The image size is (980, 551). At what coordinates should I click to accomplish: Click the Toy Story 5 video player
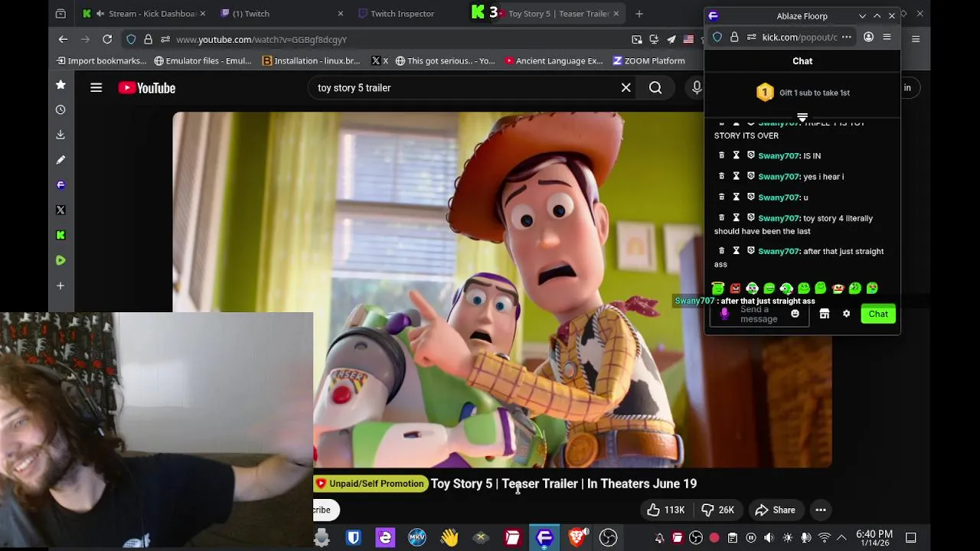point(501,289)
